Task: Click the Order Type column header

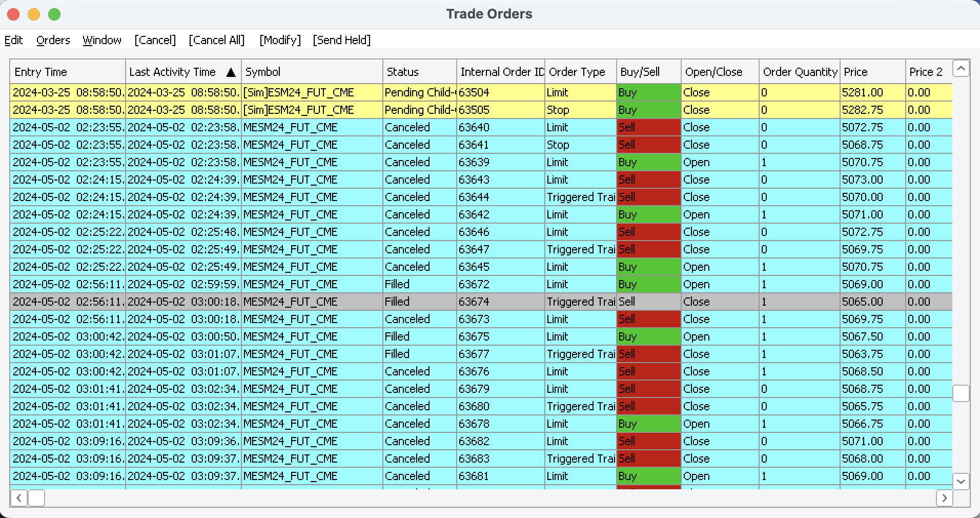Action: 581,72
